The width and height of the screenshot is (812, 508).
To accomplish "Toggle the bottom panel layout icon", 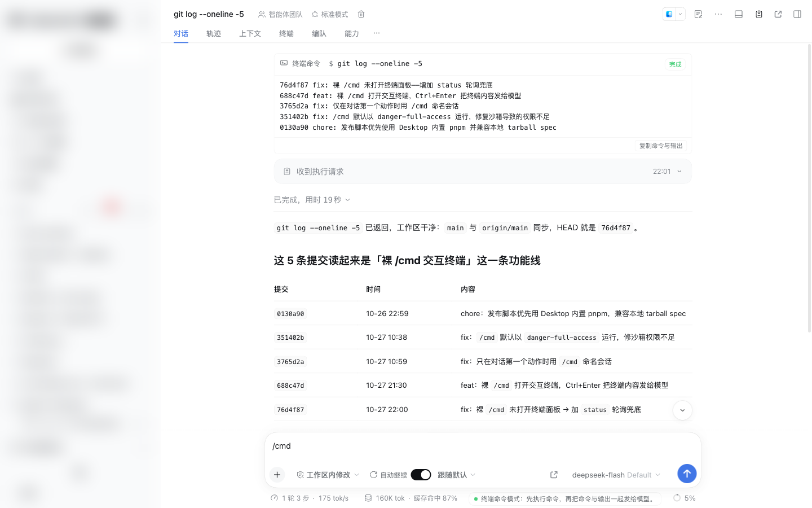I will coord(739,14).
